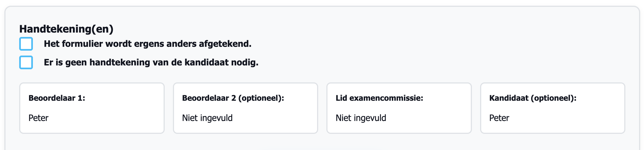
Task: Enable 'Er is geen handtekening van de kandidaat nodig' checkbox
Action: [26, 62]
